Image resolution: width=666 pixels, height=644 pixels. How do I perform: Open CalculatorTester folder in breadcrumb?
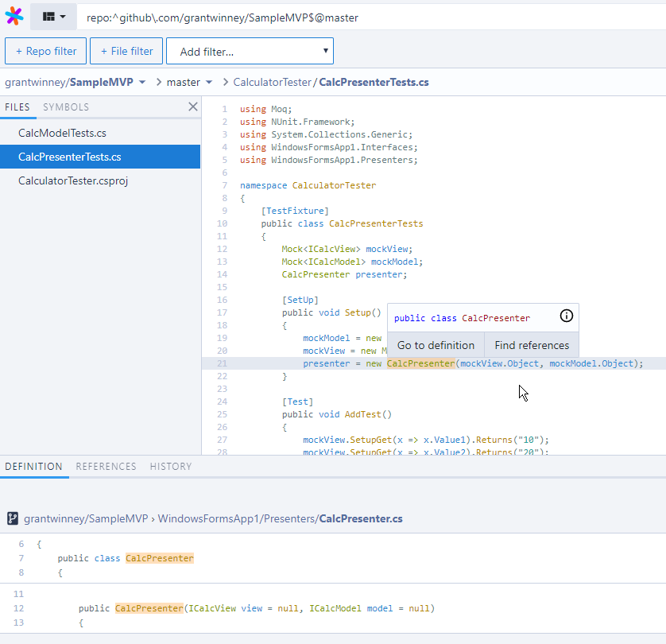point(273,82)
